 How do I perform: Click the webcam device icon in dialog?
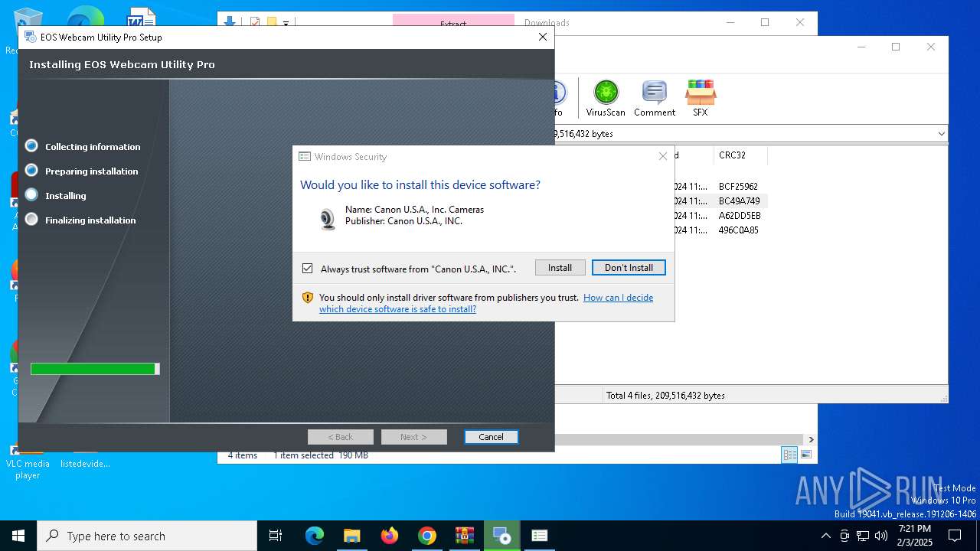(328, 219)
